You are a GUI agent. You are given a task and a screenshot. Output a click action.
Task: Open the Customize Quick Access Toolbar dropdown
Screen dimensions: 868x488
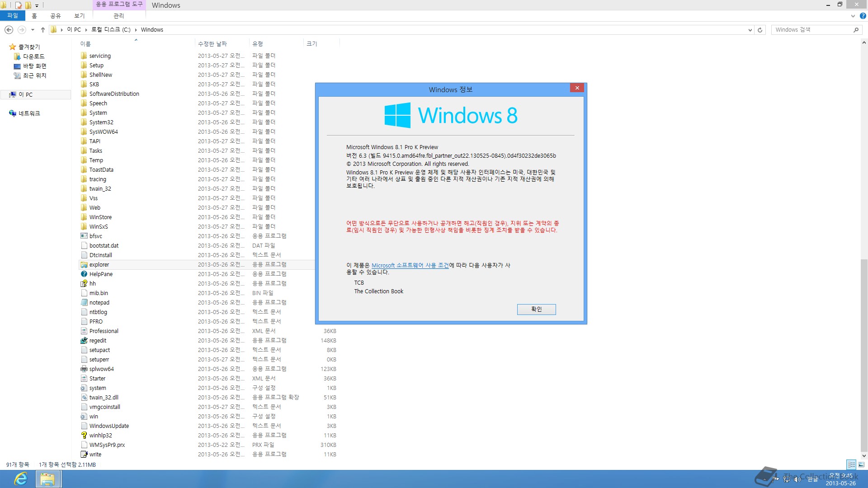(x=37, y=5)
